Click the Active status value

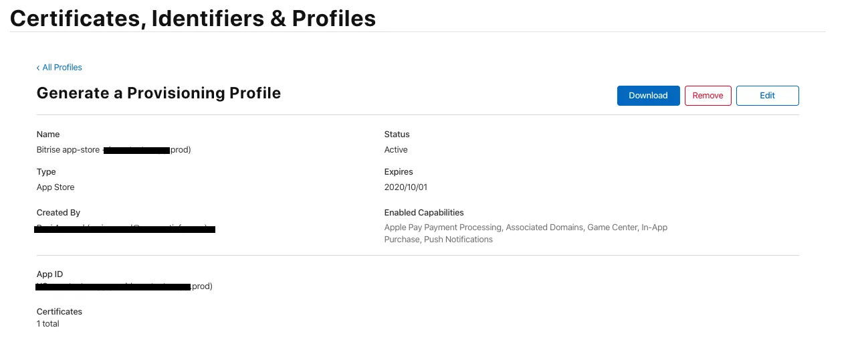coord(396,150)
